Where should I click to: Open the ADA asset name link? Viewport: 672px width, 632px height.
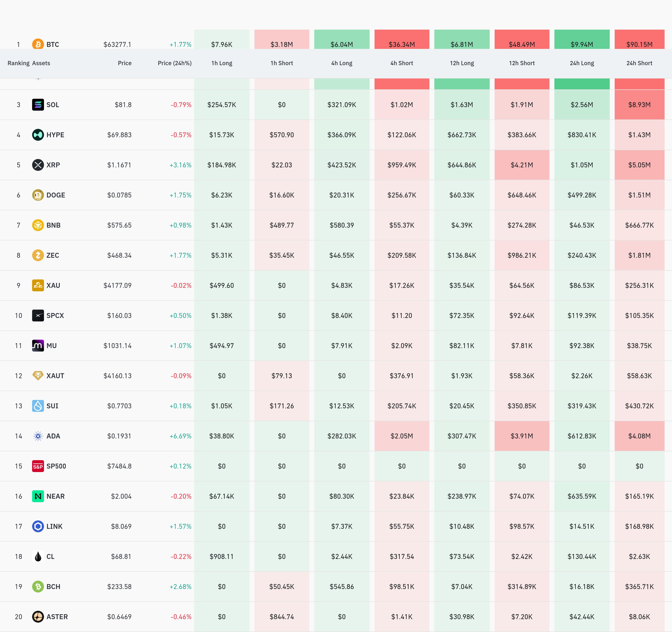53,436
